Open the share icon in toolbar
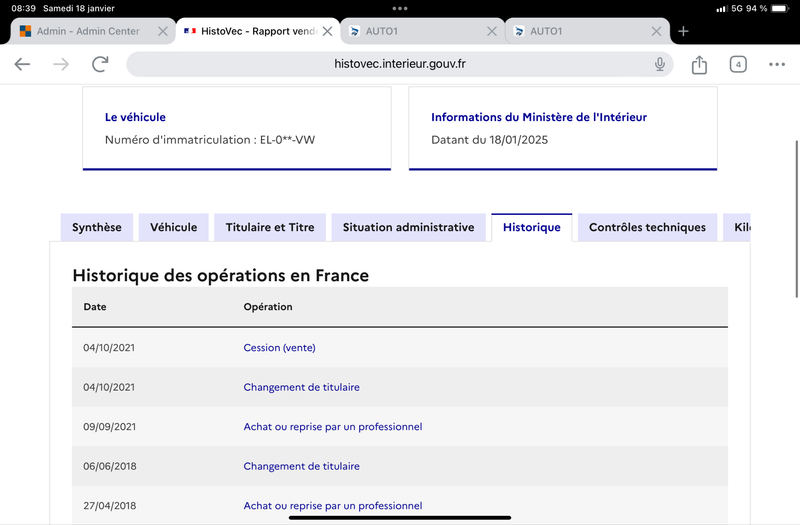Image resolution: width=800 pixels, height=525 pixels. click(699, 64)
